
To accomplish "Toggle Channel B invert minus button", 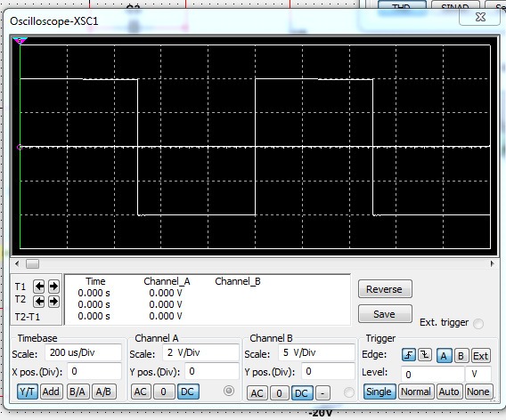I will tap(322, 393).
